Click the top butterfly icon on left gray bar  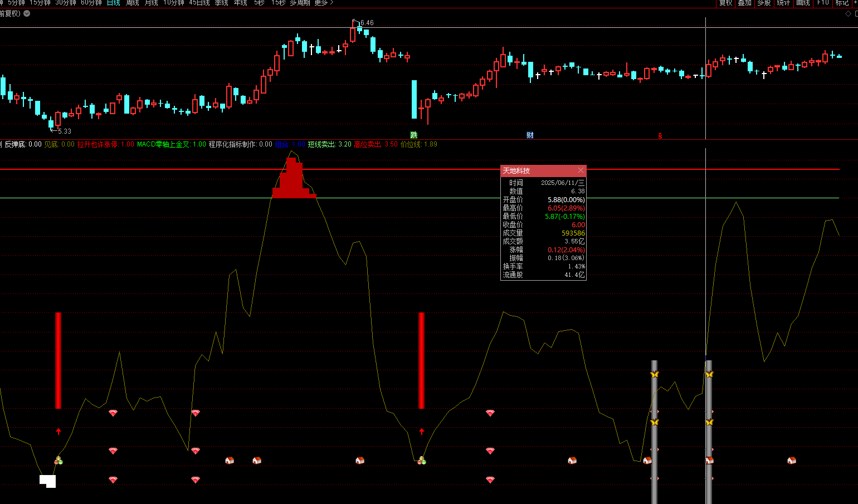point(655,374)
